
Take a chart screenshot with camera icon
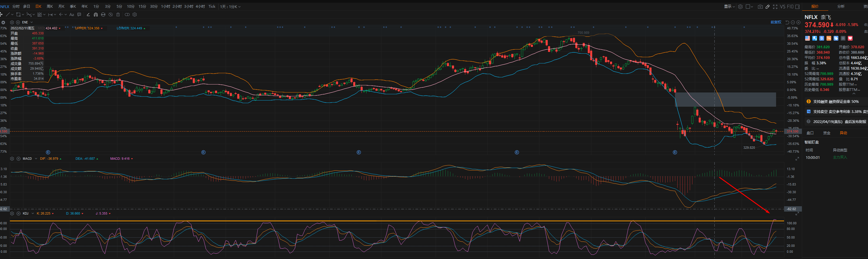(x=761, y=7)
